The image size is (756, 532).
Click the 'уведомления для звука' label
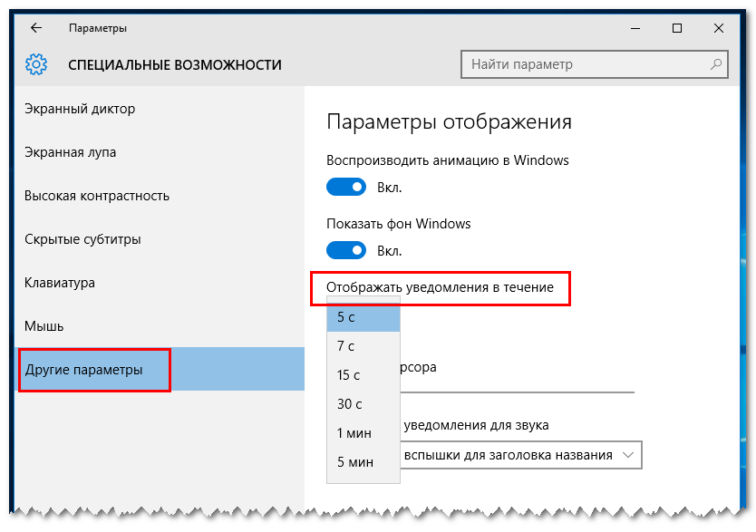point(477,425)
